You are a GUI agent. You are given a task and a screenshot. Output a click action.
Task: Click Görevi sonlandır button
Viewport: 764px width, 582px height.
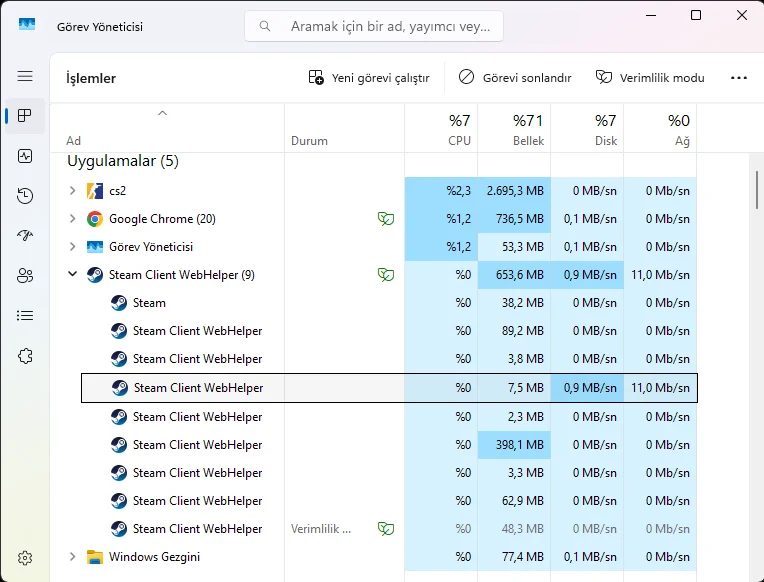click(x=515, y=77)
